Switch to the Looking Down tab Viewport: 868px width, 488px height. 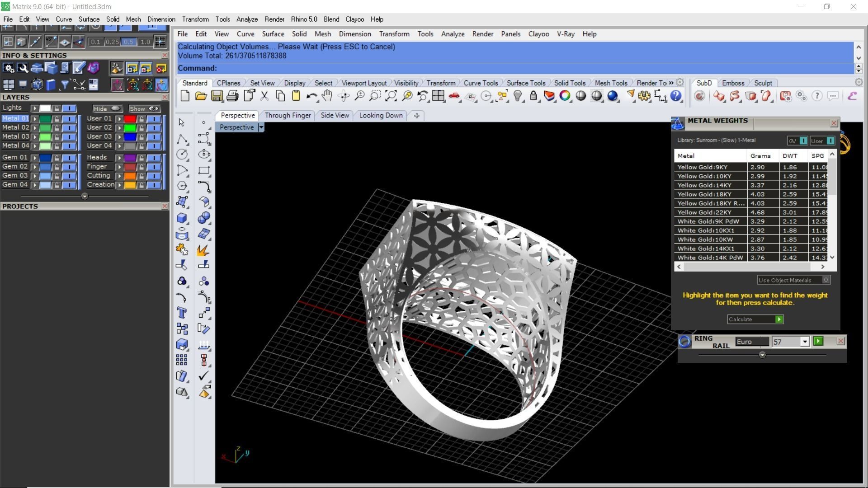[381, 115]
